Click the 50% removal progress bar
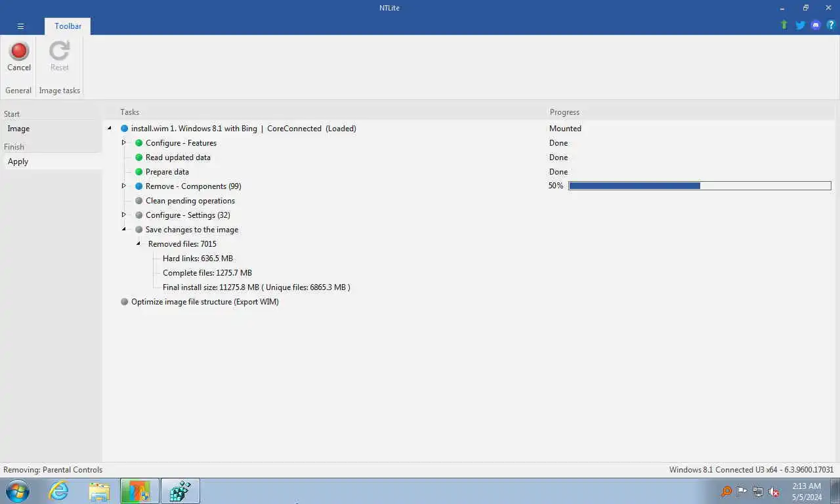The height and width of the screenshot is (504, 840). click(x=700, y=186)
